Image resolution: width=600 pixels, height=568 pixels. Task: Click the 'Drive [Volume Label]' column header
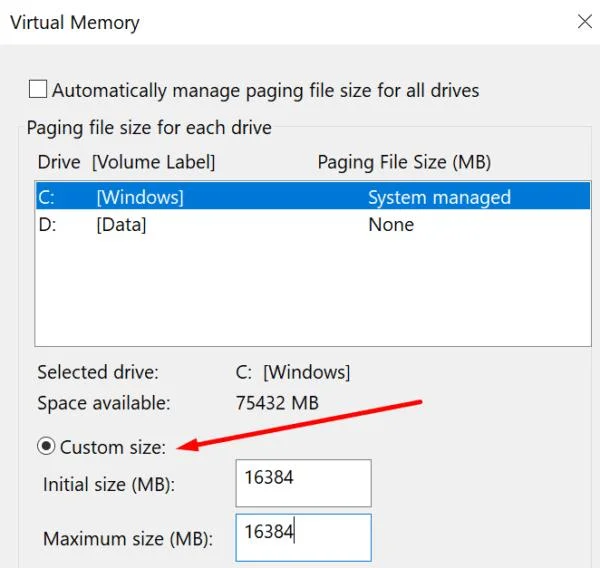point(126,162)
